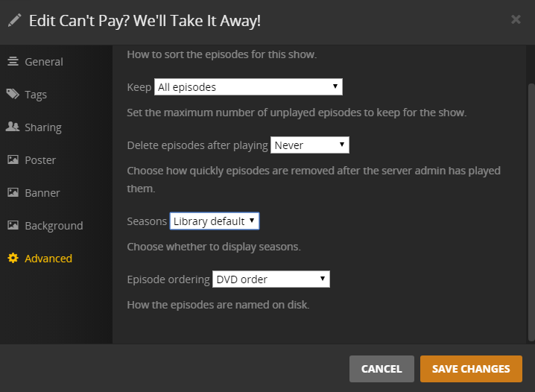This screenshot has height=392, width=535.
Task: Click the pencil edit icon in title
Action: coord(14,20)
